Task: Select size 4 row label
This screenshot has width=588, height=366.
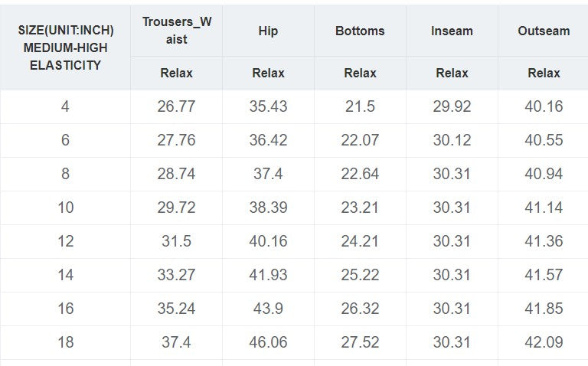Action: [x=65, y=106]
